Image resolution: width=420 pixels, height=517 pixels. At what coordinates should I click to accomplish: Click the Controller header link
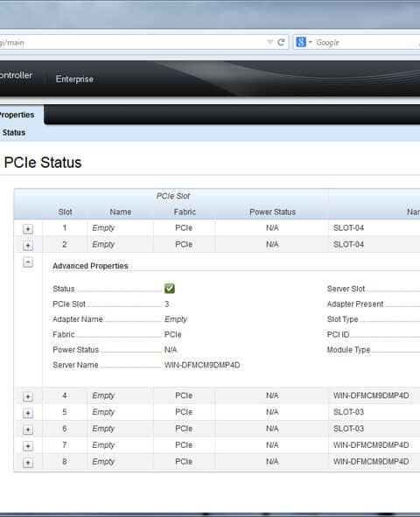pyautogui.click(x=16, y=75)
